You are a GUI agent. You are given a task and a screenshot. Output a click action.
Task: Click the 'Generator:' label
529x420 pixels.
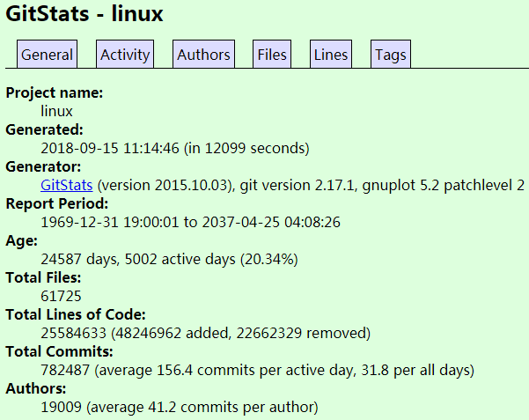pyautogui.click(x=43, y=166)
